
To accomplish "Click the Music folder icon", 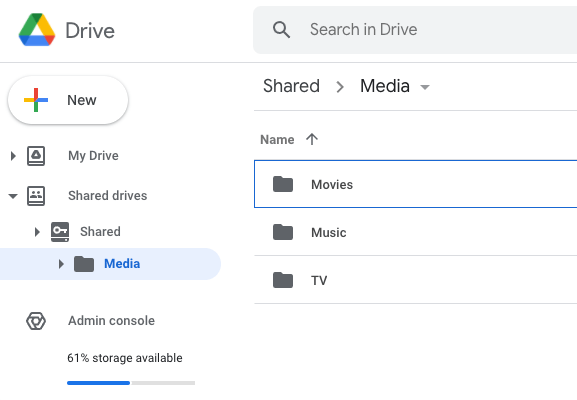I will point(283,232).
